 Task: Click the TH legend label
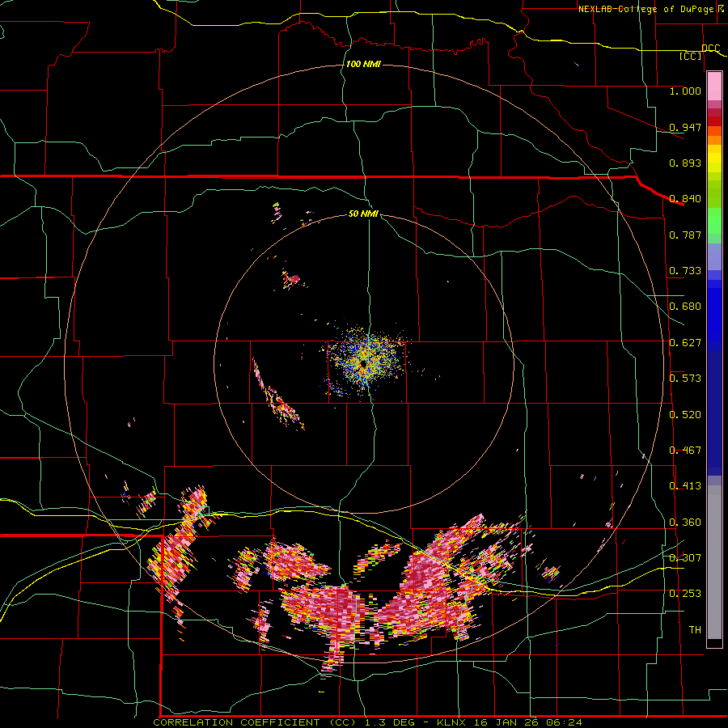coord(695,630)
